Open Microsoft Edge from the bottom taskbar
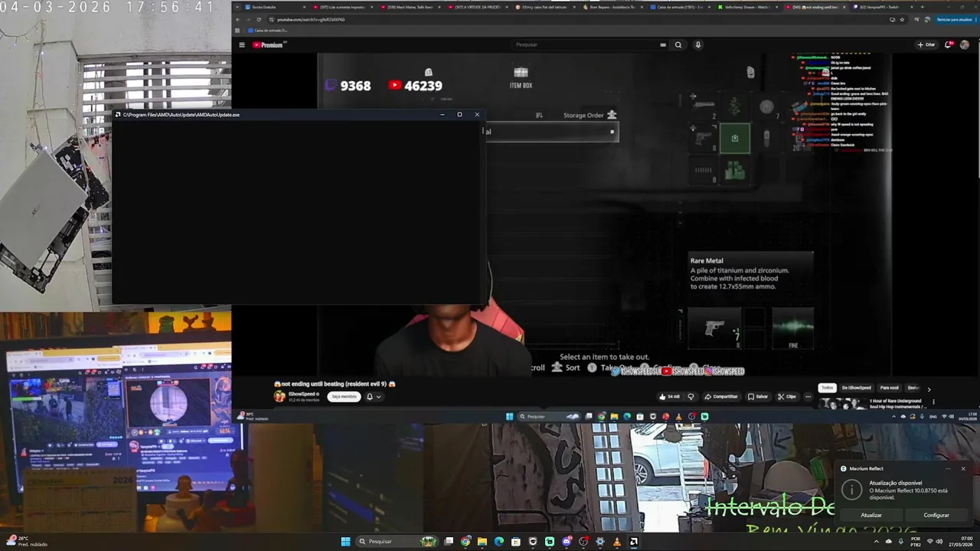The height and width of the screenshot is (551, 980). coord(499,542)
